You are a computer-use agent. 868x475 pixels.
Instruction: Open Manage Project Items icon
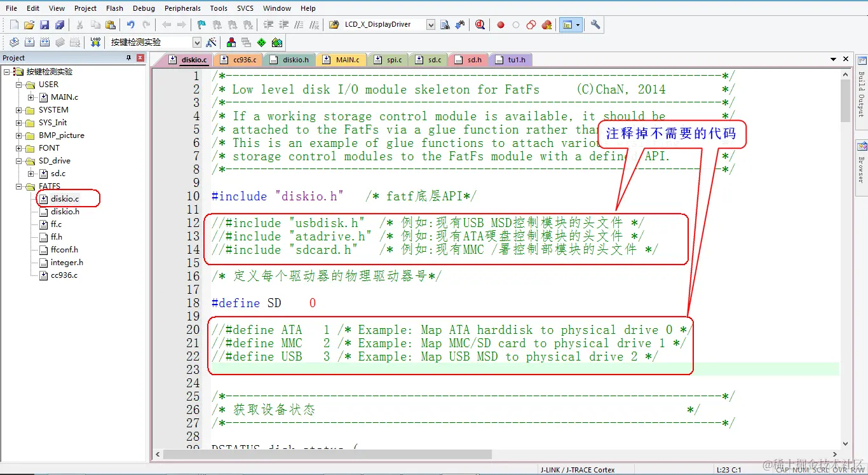pyautogui.click(x=231, y=43)
